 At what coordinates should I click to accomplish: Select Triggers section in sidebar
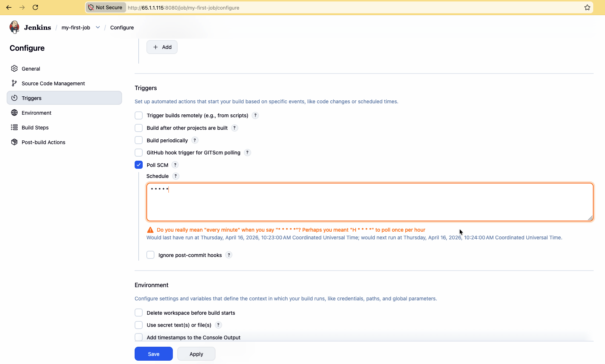pyautogui.click(x=64, y=98)
